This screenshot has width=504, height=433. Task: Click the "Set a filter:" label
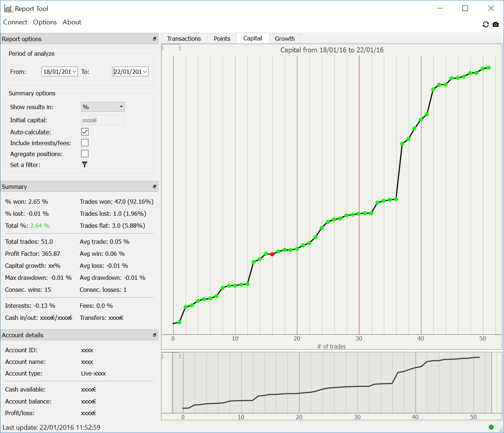(x=25, y=165)
